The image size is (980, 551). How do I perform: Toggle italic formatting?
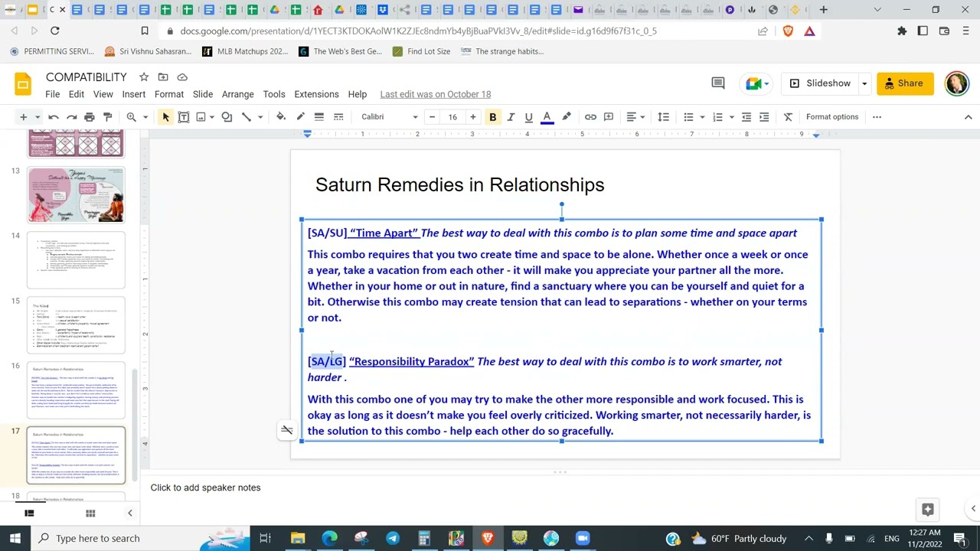click(511, 117)
